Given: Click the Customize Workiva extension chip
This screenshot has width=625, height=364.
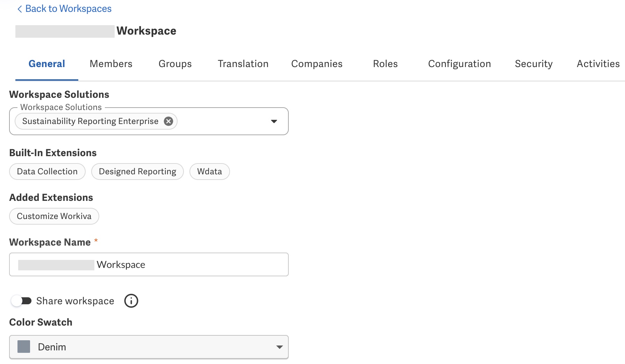Looking at the screenshot, I should coord(54,216).
